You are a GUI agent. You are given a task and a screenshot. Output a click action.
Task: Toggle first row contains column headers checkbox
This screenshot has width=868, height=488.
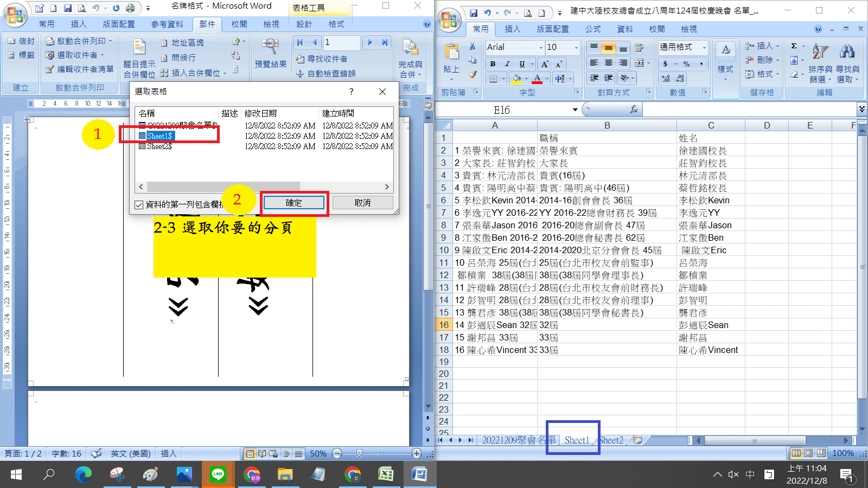point(139,204)
